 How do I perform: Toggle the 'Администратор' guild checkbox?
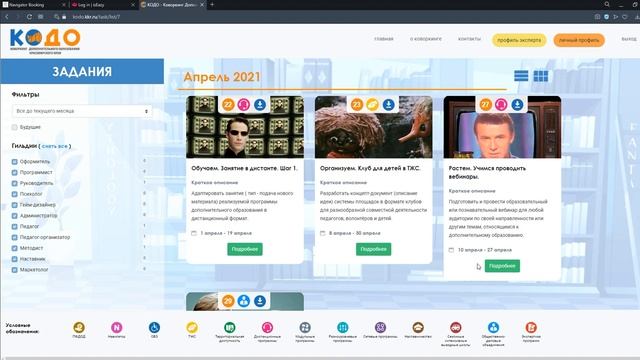point(15,216)
